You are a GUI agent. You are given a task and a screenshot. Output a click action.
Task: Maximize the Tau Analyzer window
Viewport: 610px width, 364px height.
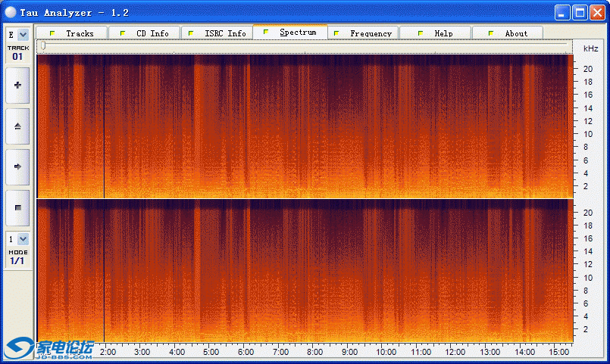click(x=580, y=12)
